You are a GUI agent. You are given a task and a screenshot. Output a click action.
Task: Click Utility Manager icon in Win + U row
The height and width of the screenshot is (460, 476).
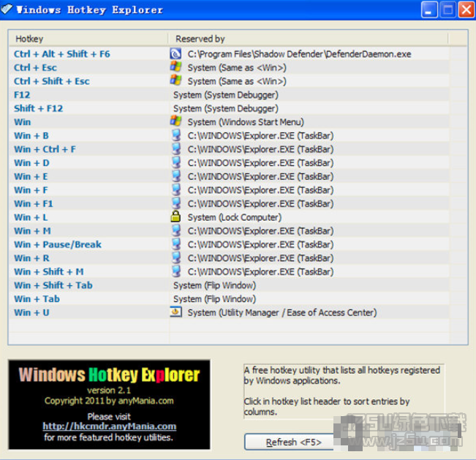click(x=175, y=312)
